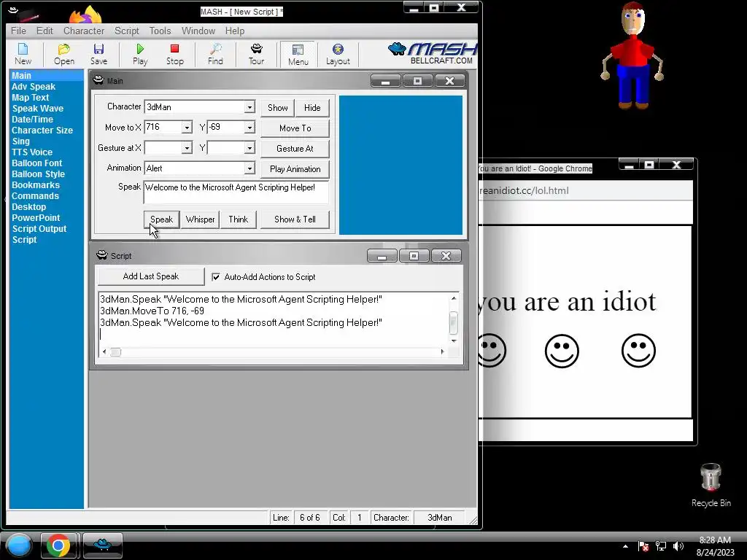Click the middle smiley face in Chrome

pyautogui.click(x=562, y=351)
